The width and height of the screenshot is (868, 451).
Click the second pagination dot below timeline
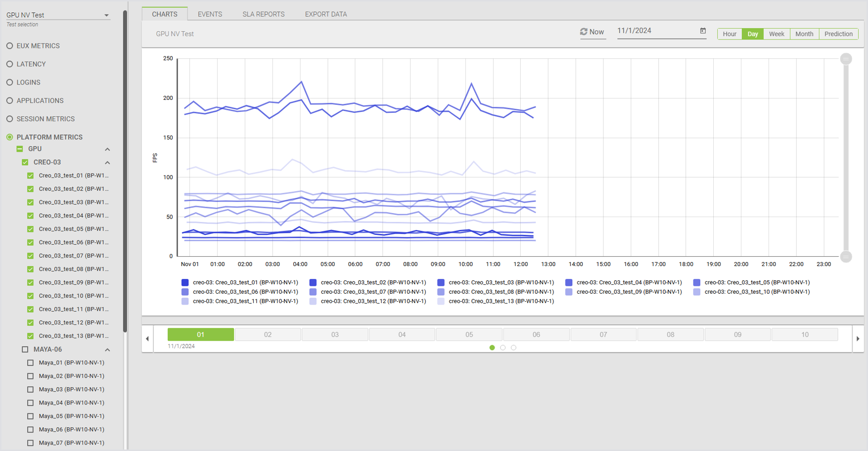coord(503,348)
